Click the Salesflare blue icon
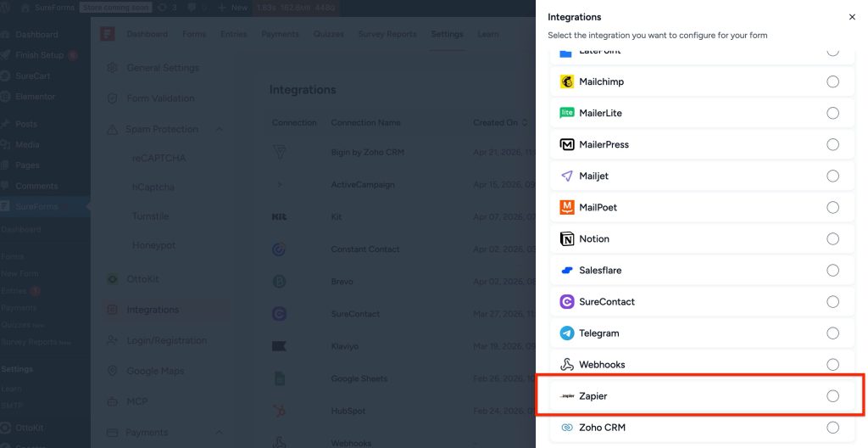Screen dimensions: 868x448 point(567,271)
